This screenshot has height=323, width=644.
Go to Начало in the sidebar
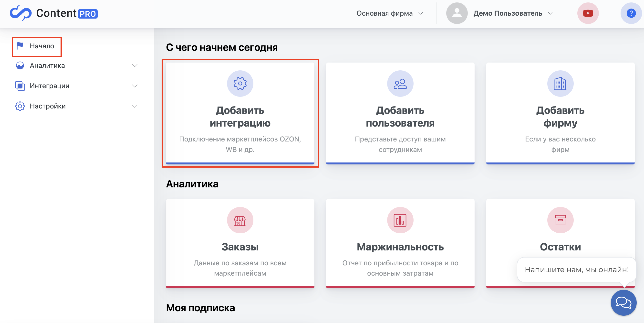pyautogui.click(x=42, y=46)
